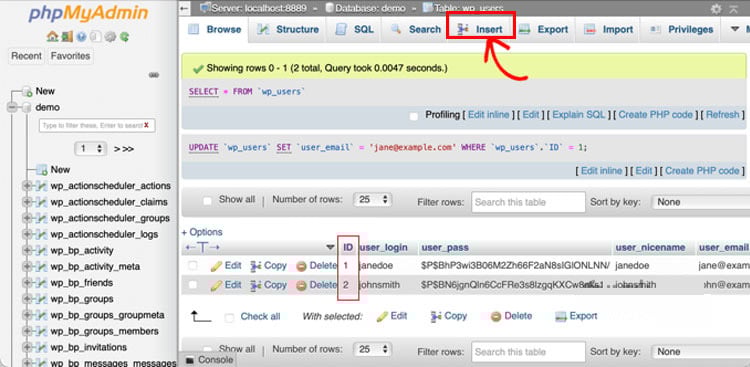
Task: Toggle the Profiling checkbox
Action: pyautogui.click(x=414, y=116)
